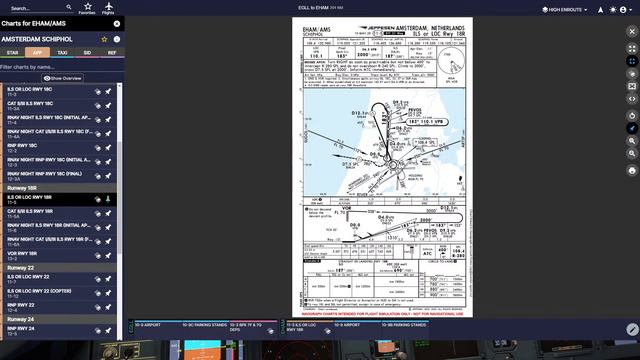
Task: Overlay VOR RWY 18R on map
Action: coord(98,256)
